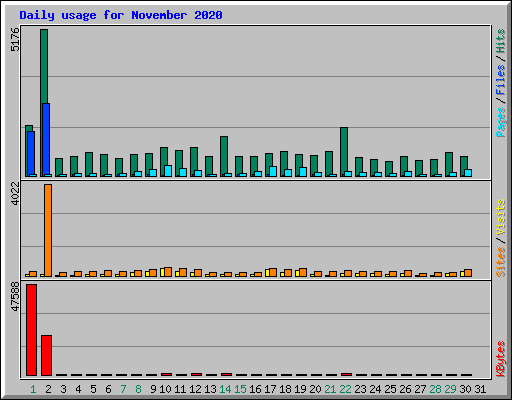
Task: Click the green Hits bar for day 14
Action: pyautogui.click(x=224, y=155)
